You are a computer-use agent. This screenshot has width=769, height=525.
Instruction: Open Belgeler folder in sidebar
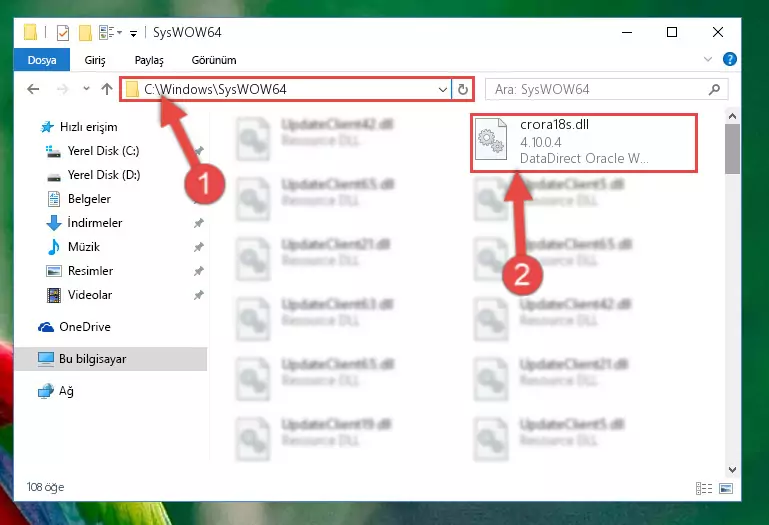pyautogui.click(x=78, y=199)
